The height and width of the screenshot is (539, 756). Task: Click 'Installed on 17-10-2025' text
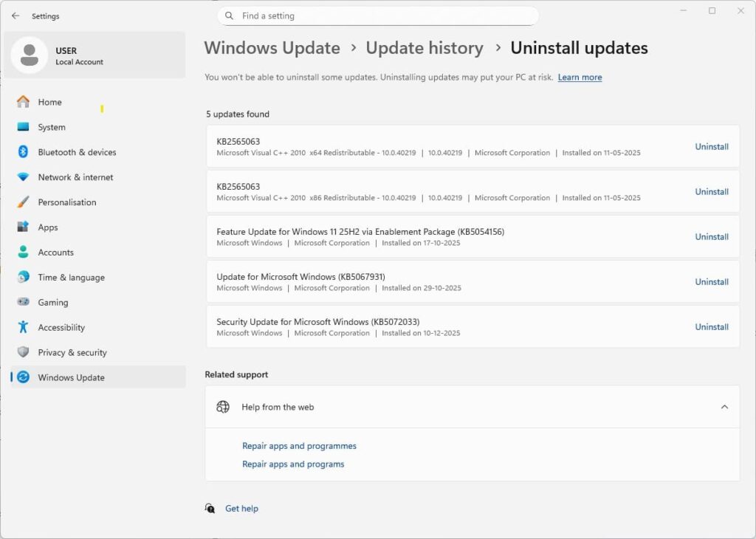point(421,243)
